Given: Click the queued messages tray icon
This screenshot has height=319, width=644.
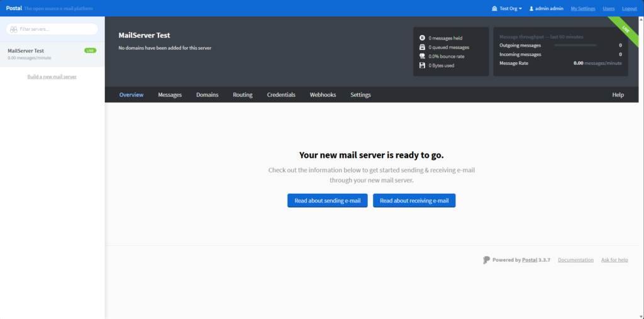Looking at the screenshot, I should (422, 47).
